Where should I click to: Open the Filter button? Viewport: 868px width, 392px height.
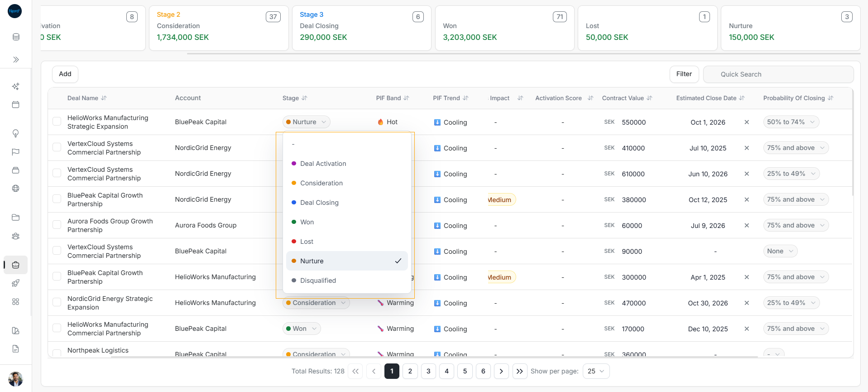pyautogui.click(x=684, y=74)
